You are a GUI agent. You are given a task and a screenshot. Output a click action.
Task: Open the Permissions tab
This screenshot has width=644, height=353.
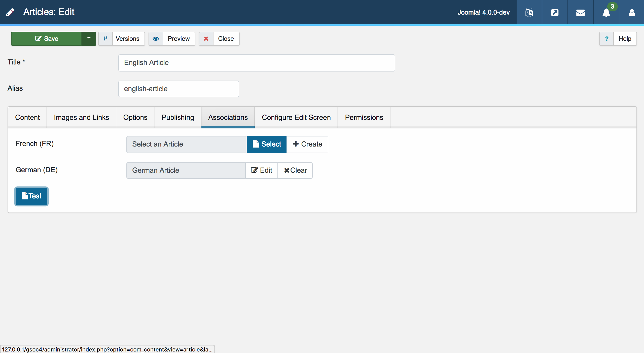coord(364,117)
